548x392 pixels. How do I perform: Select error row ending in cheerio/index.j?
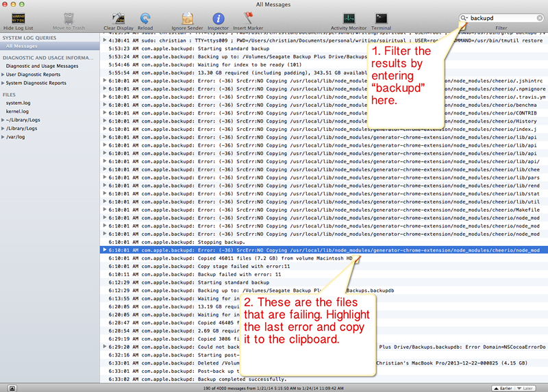coord(323,129)
